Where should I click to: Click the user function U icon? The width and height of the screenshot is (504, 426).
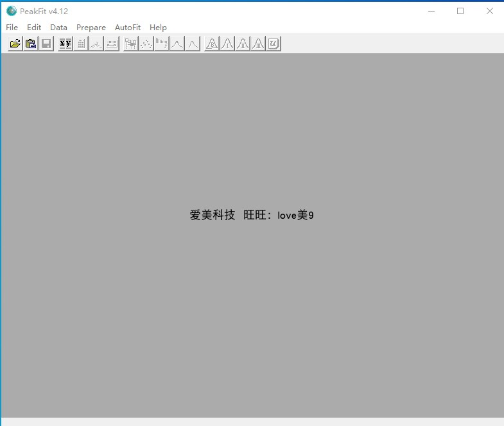274,44
